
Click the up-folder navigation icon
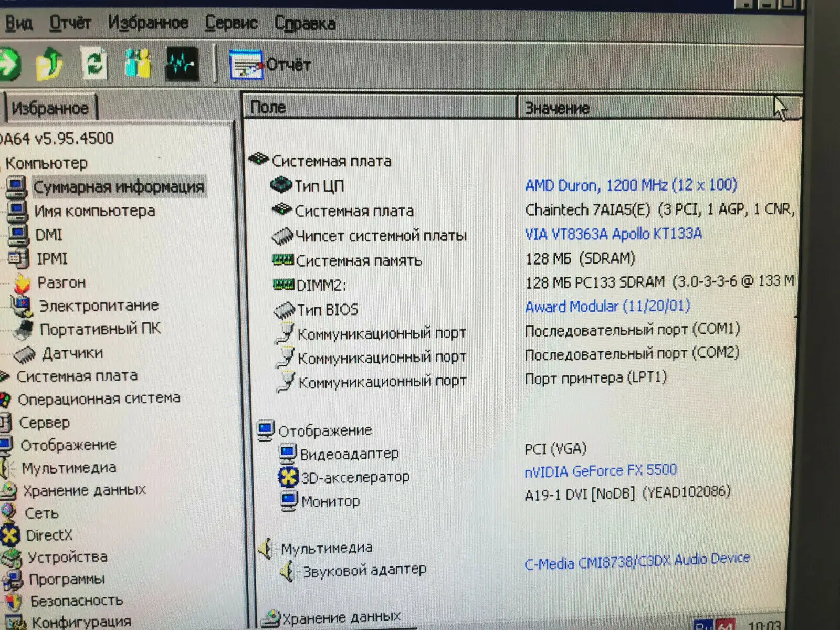(x=50, y=64)
